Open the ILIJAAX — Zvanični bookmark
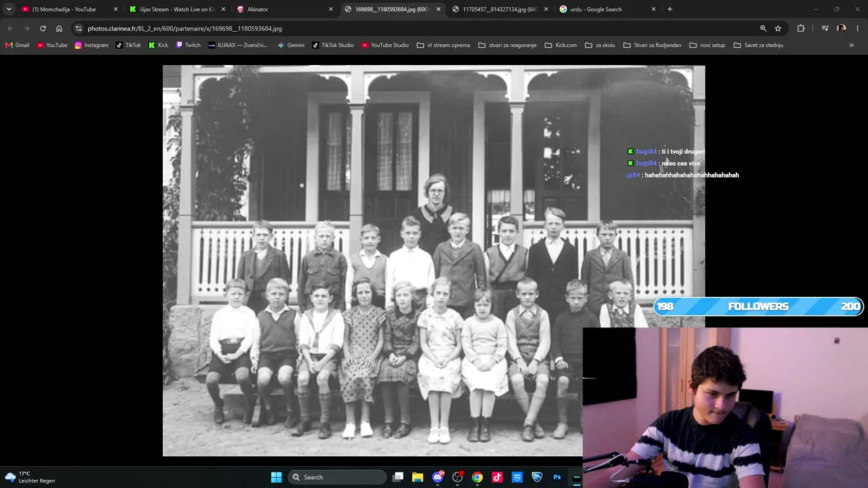The height and width of the screenshot is (488, 868). tap(237, 45)
